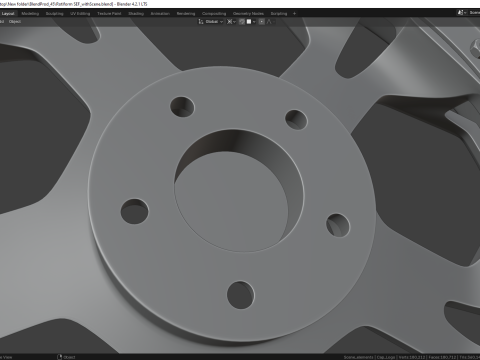Switch to the Scripting workspace tab
The width and height of the screenshot is (480, 360).
pyautogui.click(x=279, y=14)
